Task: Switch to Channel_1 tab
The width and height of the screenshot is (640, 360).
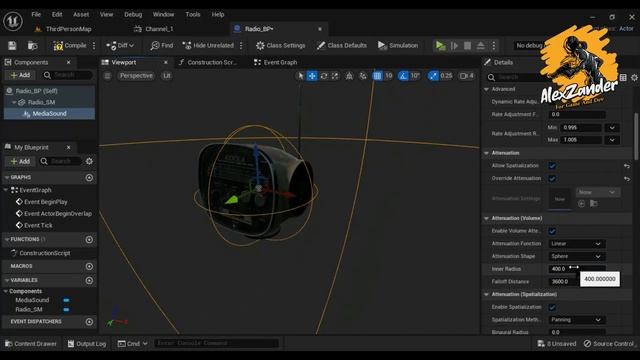Action: point(154,29)
